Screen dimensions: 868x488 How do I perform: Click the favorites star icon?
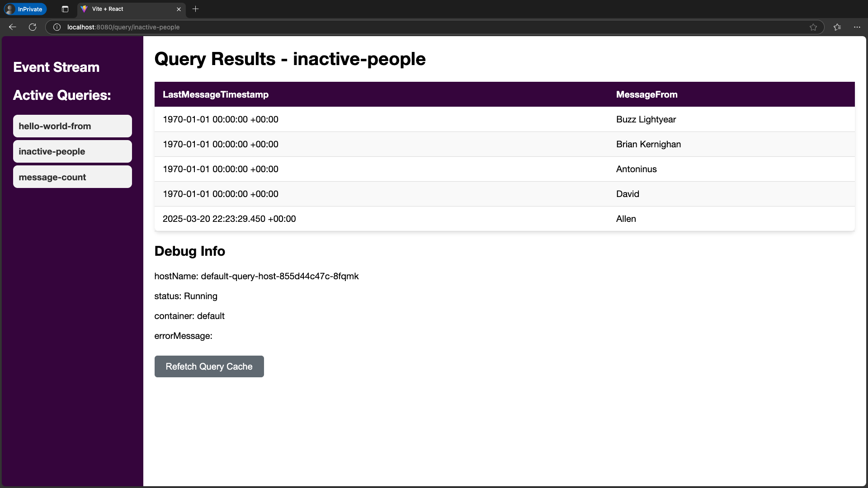click(813, 27)
